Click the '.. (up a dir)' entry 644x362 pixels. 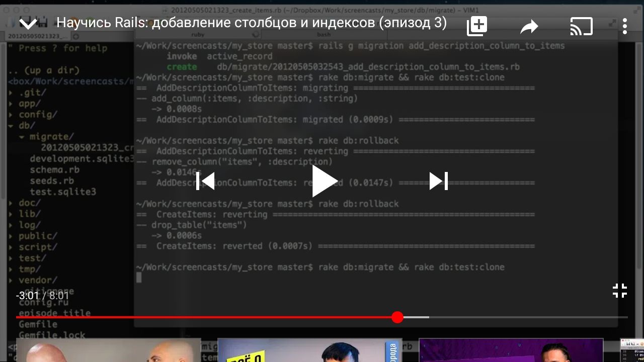(x=44, y=70)
